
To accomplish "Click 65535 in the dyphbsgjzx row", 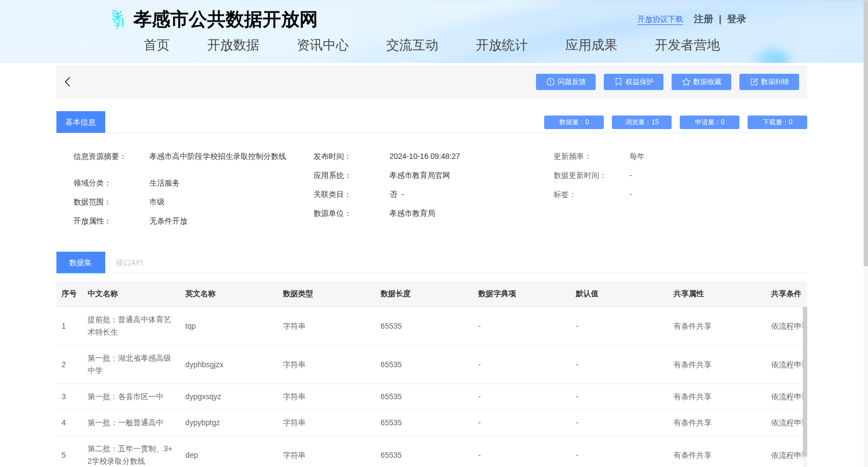I will (x=391, y=364).
